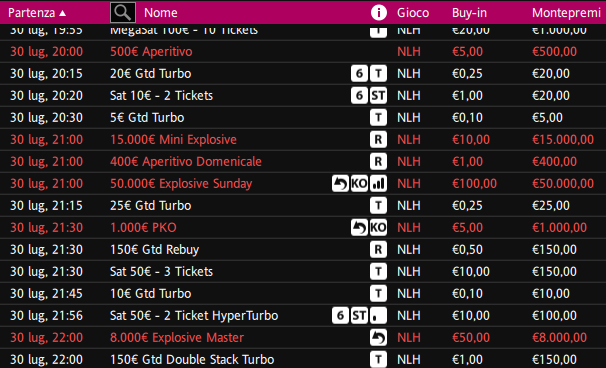Sort list by Montepremi column header
Image resolution: width=606 pixels, height=368 pixels.
click(x=566, y=13)
